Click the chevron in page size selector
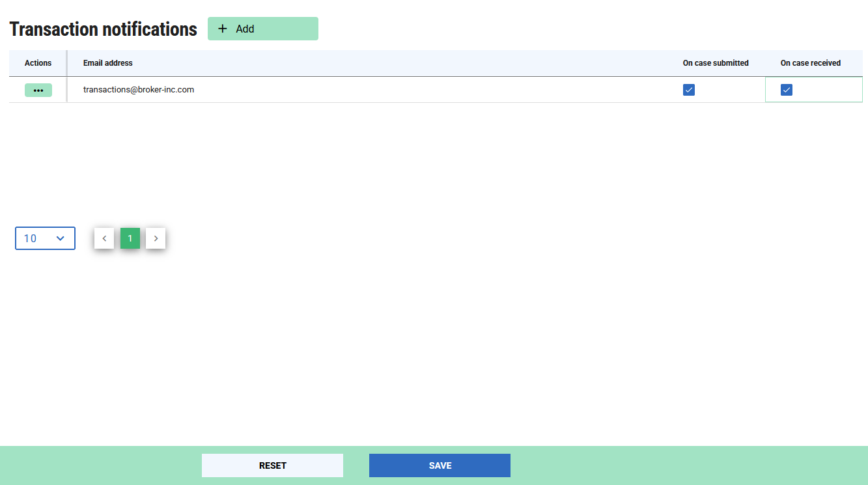868x485 pixels. coord(61,238)
